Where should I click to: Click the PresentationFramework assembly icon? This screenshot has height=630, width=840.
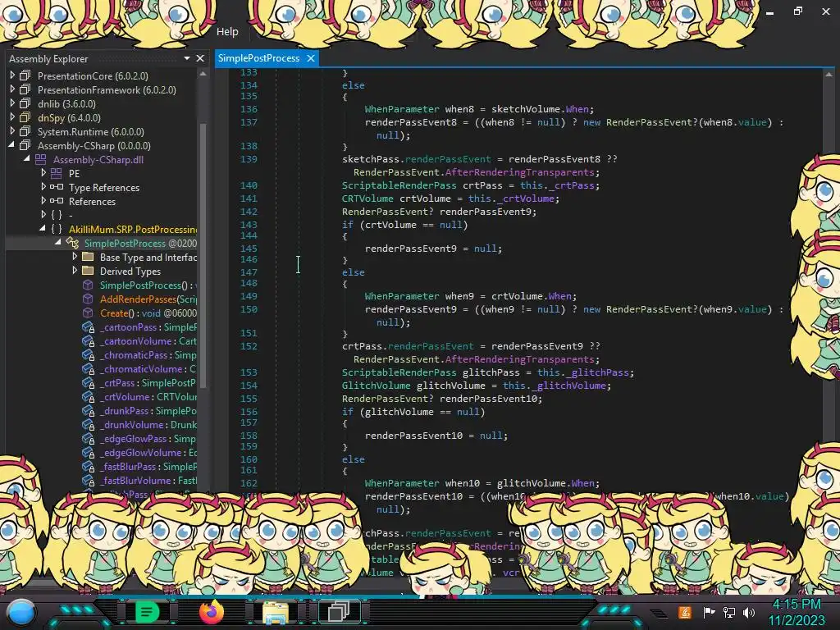(25, 89)
